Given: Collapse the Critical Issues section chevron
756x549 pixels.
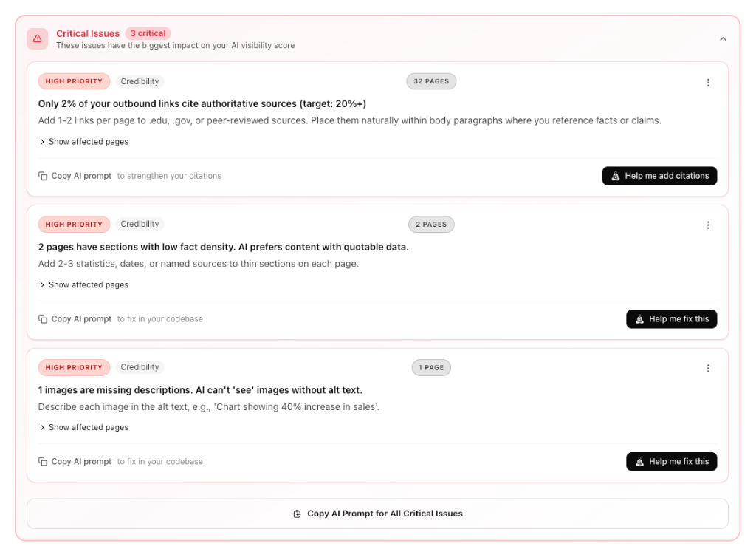Looking at the screenshot, I should click(723, 39).
